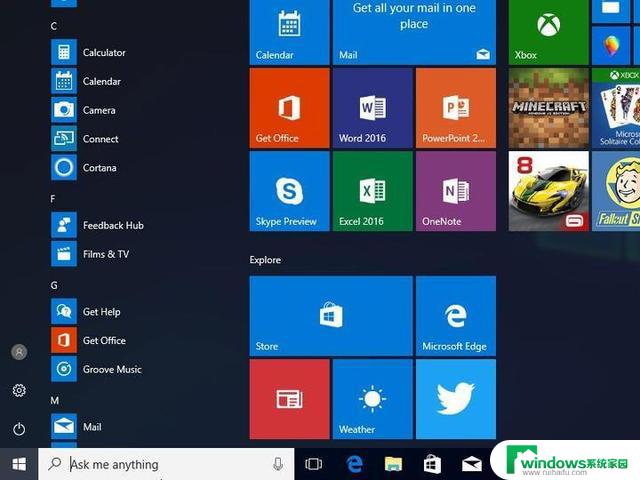Launch the Camera app
This screenshot has height=480, width=640.
[x=83, y=110]
